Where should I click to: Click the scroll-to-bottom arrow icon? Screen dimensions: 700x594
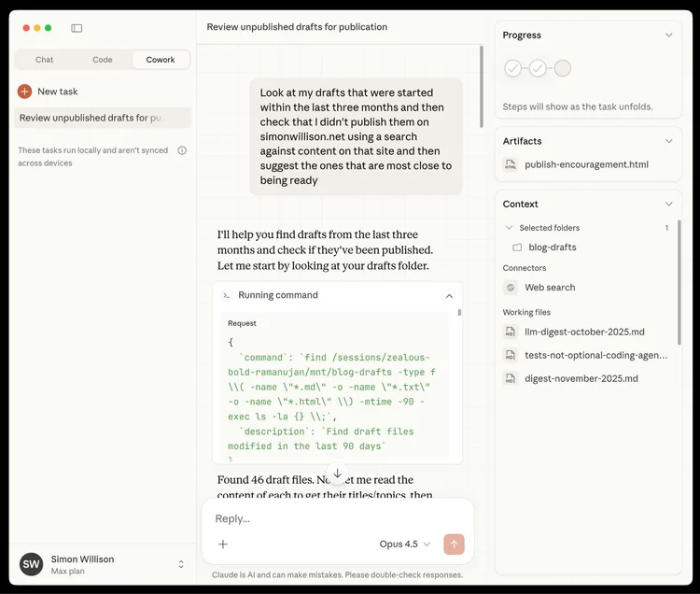click(x=337, y=474)
